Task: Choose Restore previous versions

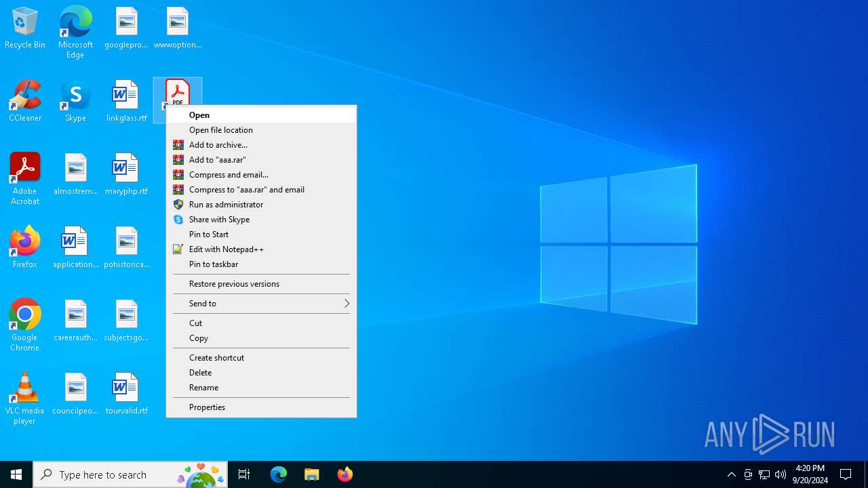Action: [x=261, y=284]
